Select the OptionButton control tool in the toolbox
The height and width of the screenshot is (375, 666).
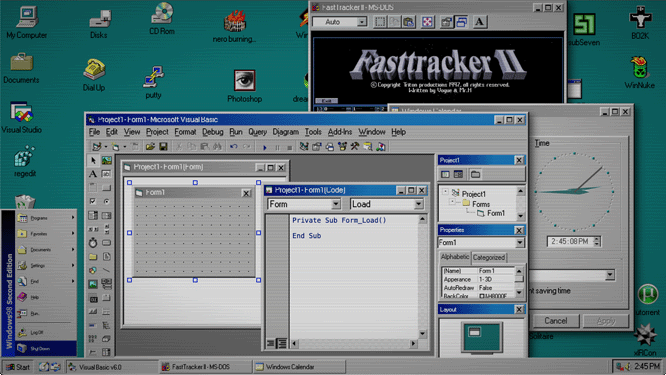106,201
